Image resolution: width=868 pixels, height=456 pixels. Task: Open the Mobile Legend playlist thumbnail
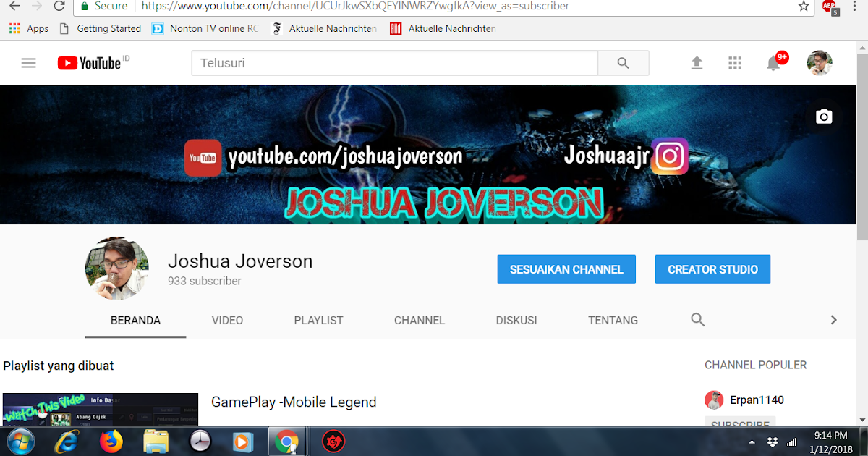pos(100,410)
